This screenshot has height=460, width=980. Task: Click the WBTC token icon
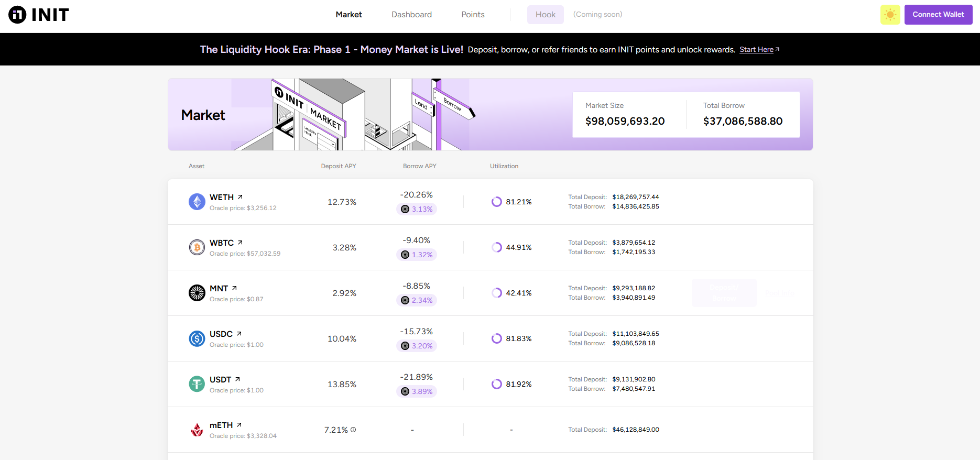coord(197,247)
